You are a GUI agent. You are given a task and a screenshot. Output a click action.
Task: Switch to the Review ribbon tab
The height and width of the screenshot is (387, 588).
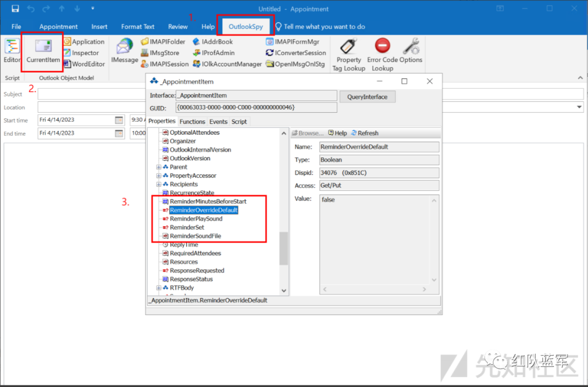click(177, 27)
